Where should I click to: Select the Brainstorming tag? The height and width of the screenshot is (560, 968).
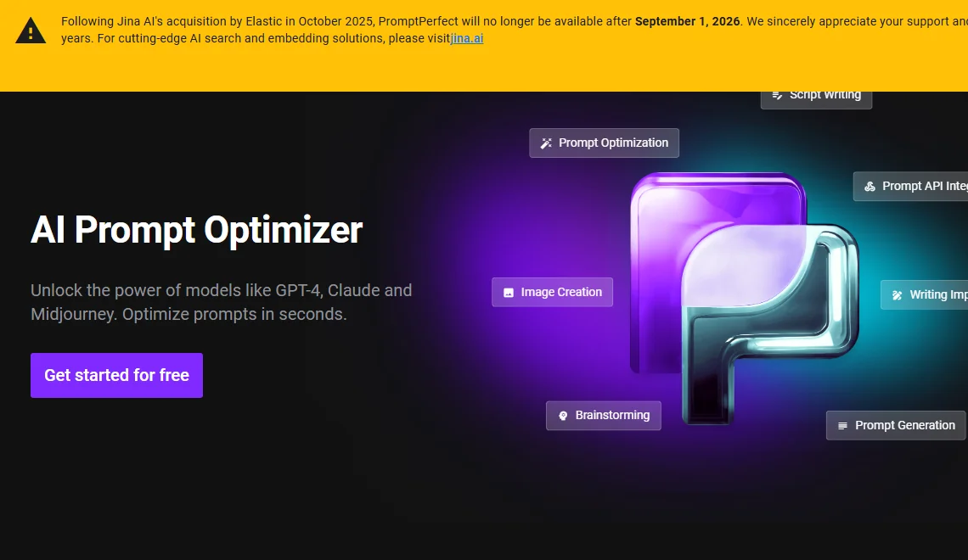pyautogui.click(x=603, y=416)
